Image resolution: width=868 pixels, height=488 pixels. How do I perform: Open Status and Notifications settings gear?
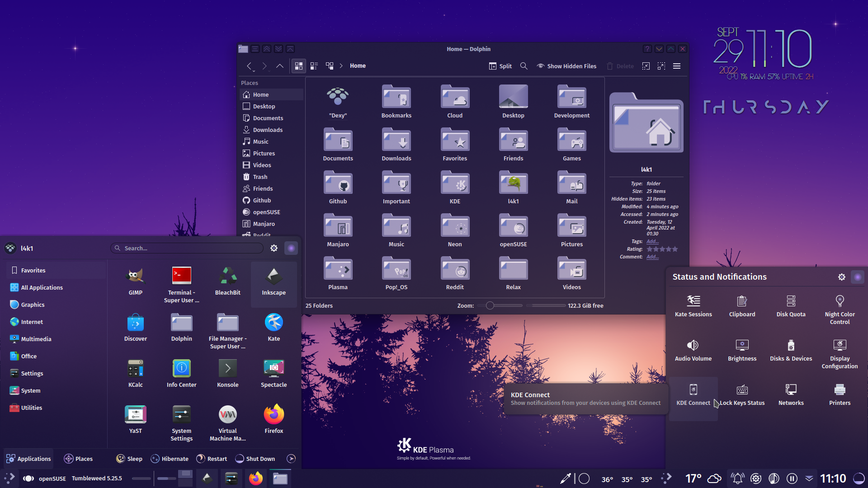841,277
